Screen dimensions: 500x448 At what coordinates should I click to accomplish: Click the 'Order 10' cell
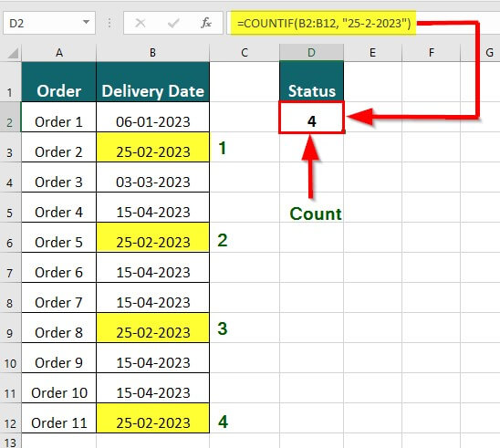pos(58,388)
